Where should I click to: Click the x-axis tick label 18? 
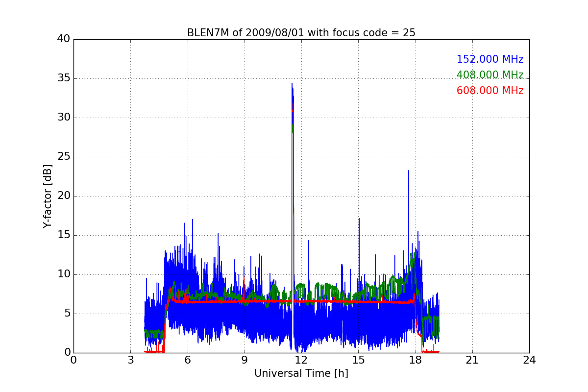point(416,360)
